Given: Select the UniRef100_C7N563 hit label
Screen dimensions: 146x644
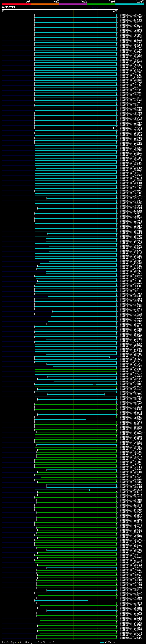Looking at the screenshot, I should pos(131,628).
